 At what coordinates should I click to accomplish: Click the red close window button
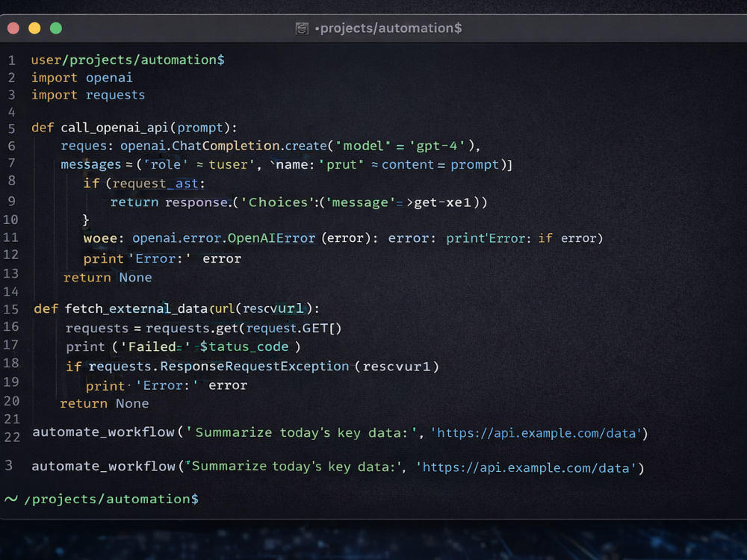(13, 28)
